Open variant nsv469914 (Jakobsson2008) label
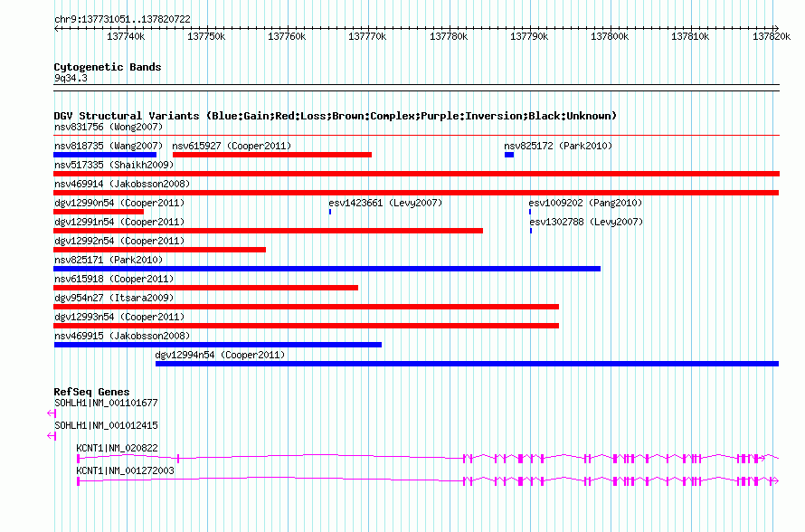Viewport: 805px width, 532px height. (x=122, y=184)
